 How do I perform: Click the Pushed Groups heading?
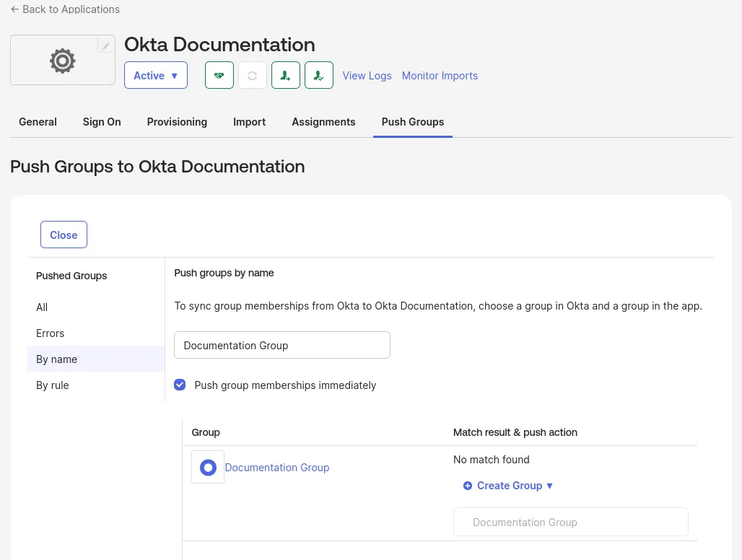click(x=71, y=276)
